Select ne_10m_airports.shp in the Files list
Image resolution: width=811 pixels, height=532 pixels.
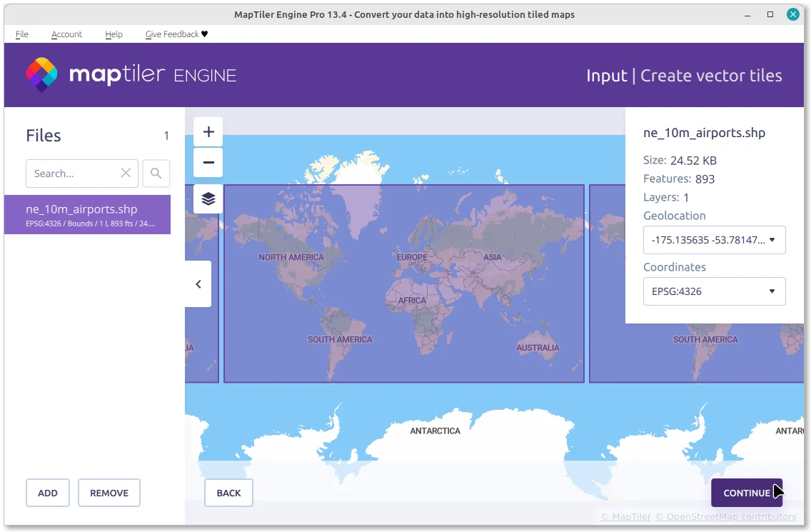(87, 215)
